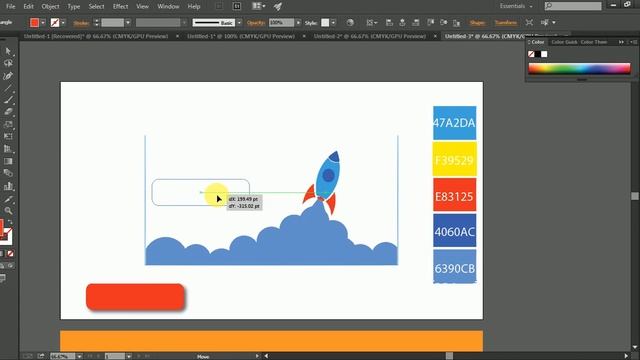Open the stroke weight dropdown
The width and height of the screenshot is (640, 360).
128,23
